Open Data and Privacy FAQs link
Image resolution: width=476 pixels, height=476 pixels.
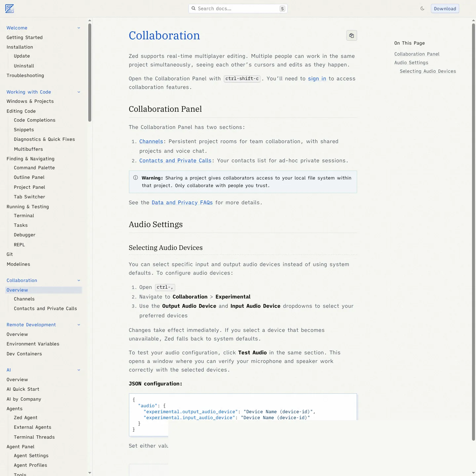pyautogui.click(x=182, y=203)
